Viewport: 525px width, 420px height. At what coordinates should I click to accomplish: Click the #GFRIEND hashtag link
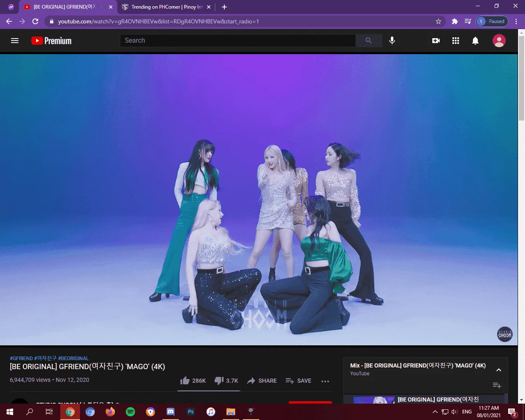tap(21, 358)
